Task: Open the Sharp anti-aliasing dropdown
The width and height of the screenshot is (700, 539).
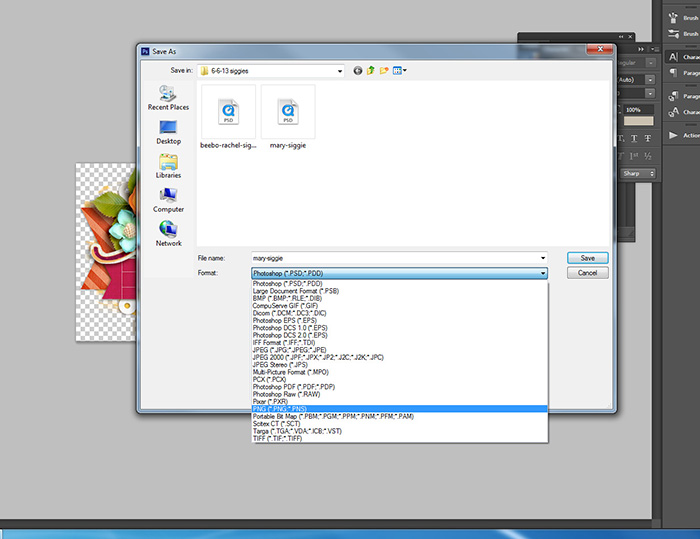Action: click(x=638, y=173)
